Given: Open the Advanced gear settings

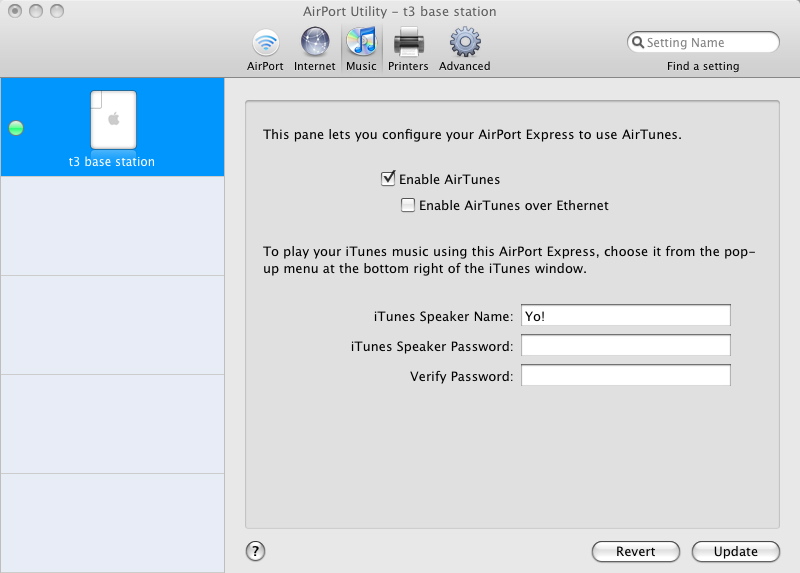Looking at the screenshot, I should tap(465, 50).
